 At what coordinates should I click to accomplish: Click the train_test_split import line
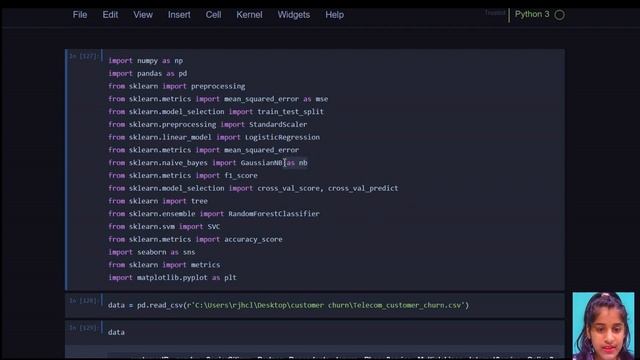[216, 111]
